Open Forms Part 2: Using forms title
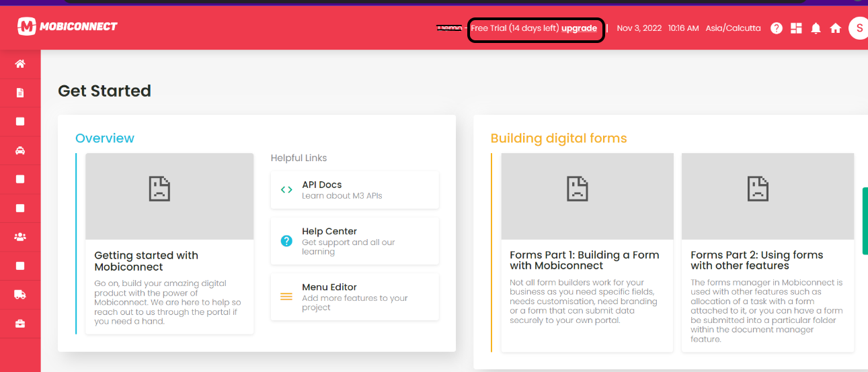Viewport: 868px width, 372px height. 757,260
